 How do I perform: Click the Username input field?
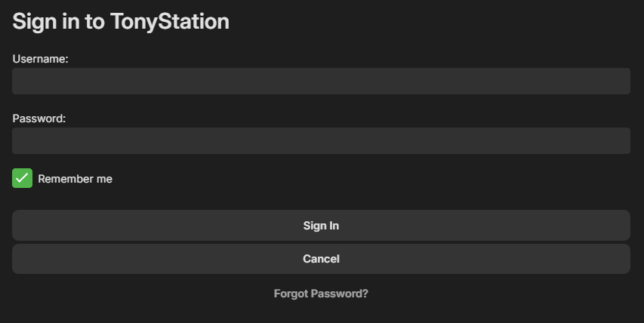pyautogui.click(x=321, y=82)
